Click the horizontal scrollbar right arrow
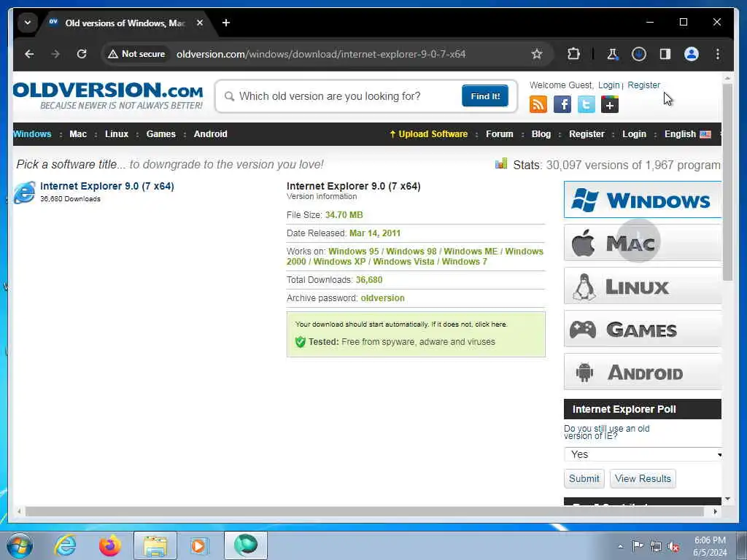The image size is (747, 560). click(715, 511)
